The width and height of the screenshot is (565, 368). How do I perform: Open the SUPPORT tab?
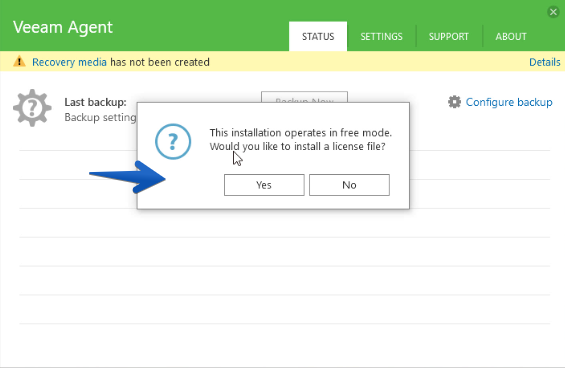449,36
